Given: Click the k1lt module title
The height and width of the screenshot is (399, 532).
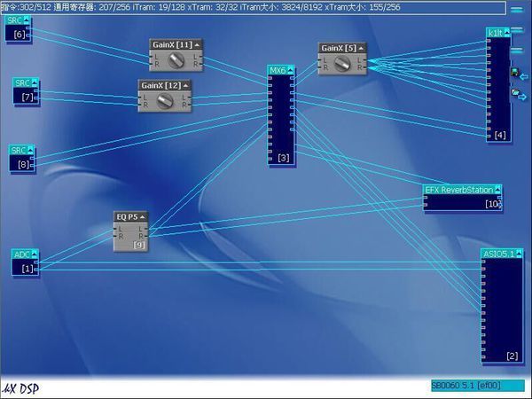Looking at the screenshot, I should (x=494, y=33).
